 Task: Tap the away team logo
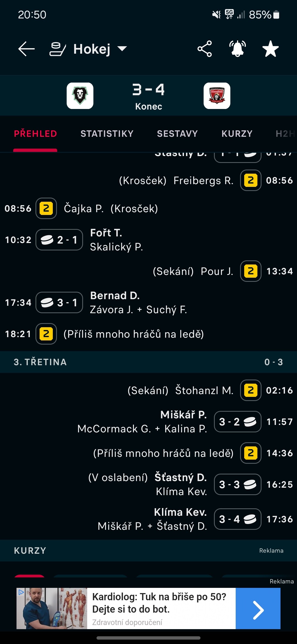[x=217, y=96]
